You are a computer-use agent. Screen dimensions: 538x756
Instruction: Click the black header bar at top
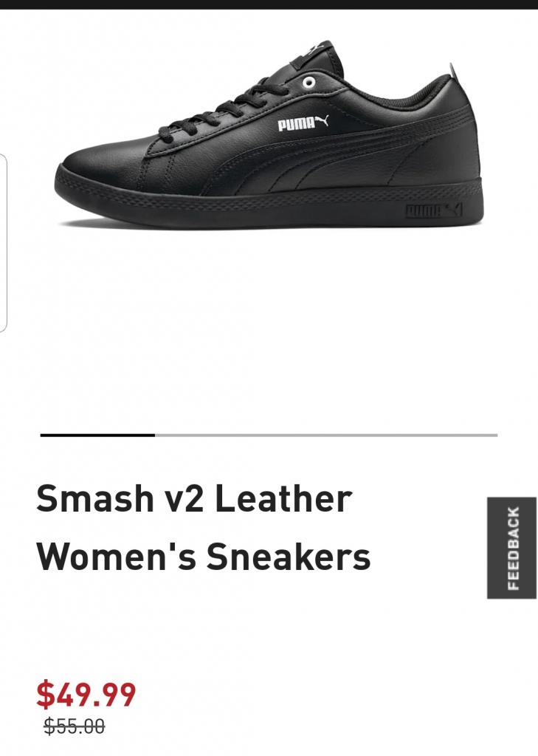point(269,4)
